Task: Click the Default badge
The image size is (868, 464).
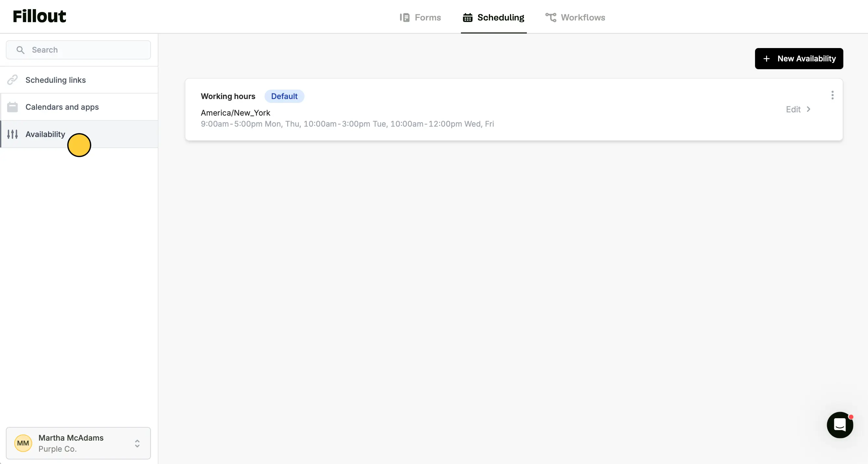Action: pyautogui.click(x=284, y=96)
